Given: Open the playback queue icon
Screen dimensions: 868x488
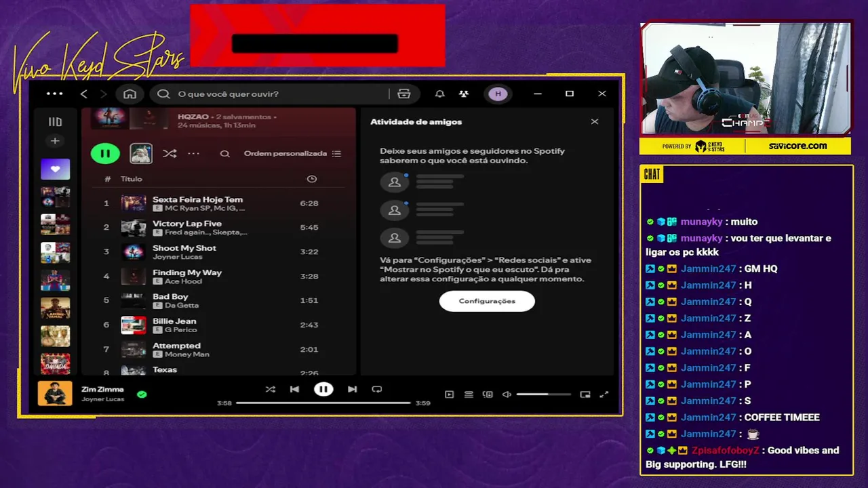Looking at the screenshot, I should [469, 394].
